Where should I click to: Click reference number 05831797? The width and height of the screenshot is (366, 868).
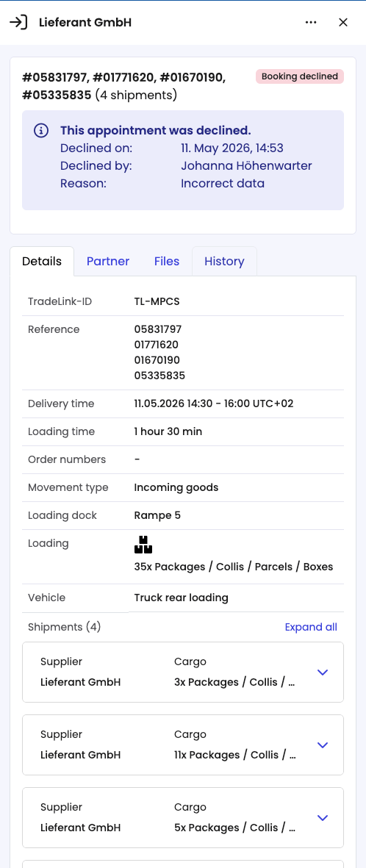tap(158, 329)
